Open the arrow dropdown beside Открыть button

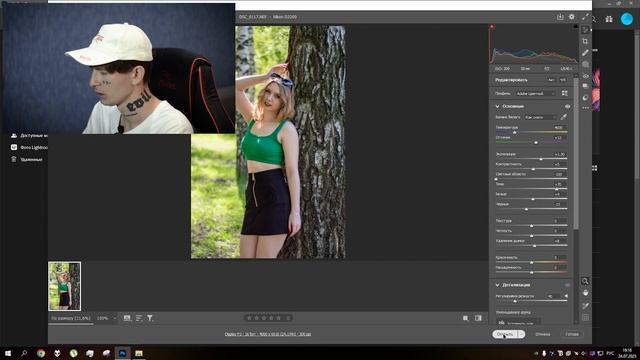point(521,334)
